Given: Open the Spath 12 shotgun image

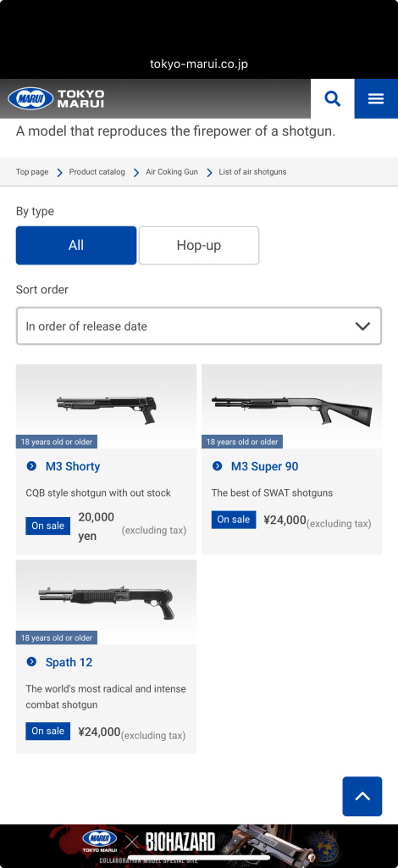Looking at the screenshot, I should [x=106, y=602].
